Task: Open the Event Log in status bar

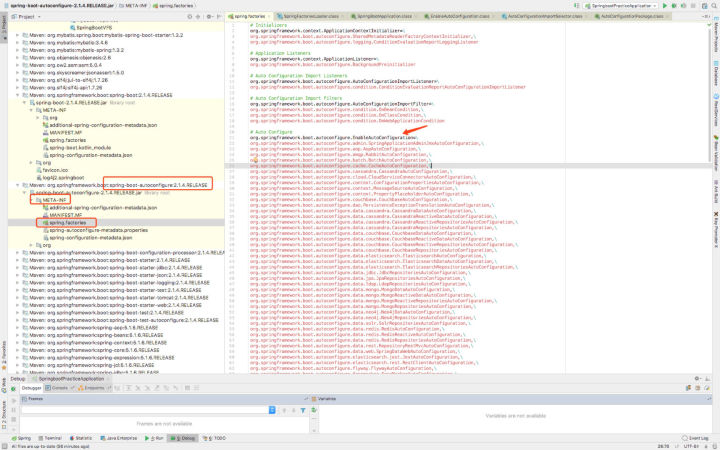Action: [698, 438]
